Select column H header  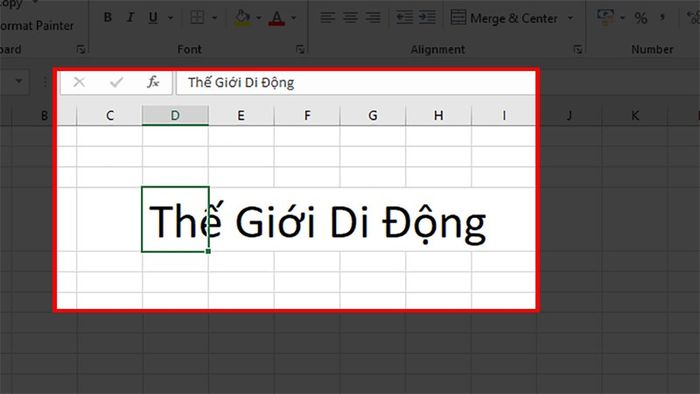click(438, 116)
